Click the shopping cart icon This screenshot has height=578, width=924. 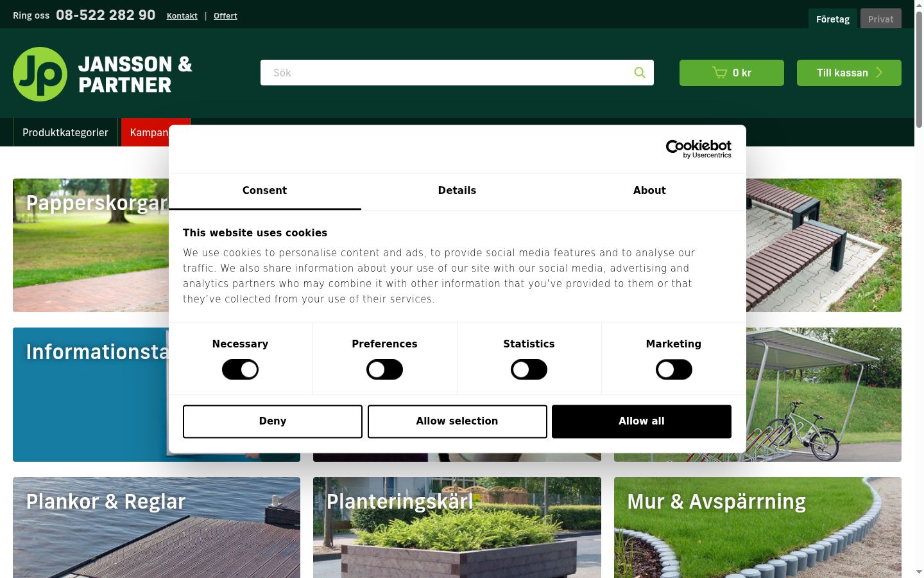click(719, 73)
